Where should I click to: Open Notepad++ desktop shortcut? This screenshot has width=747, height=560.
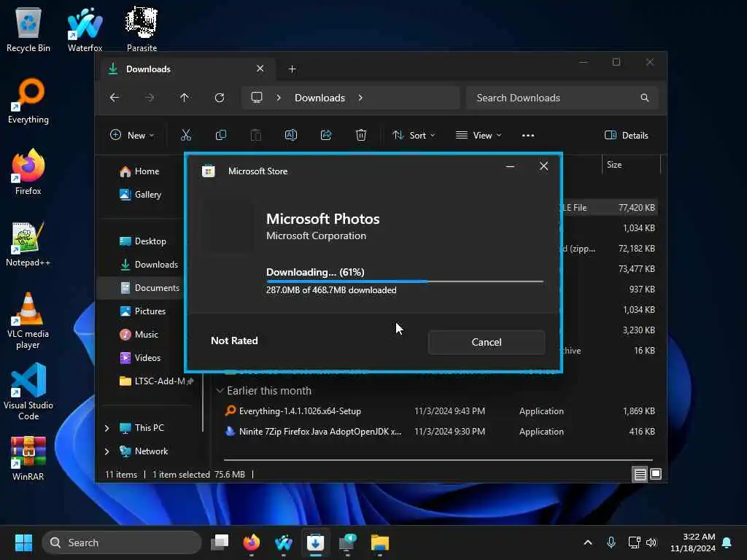click(x=28, y=245)
